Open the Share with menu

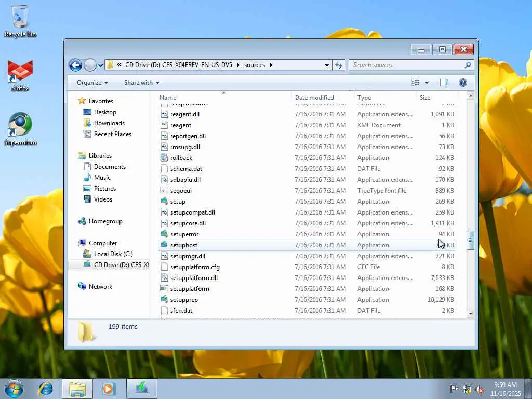click(142, 83)
